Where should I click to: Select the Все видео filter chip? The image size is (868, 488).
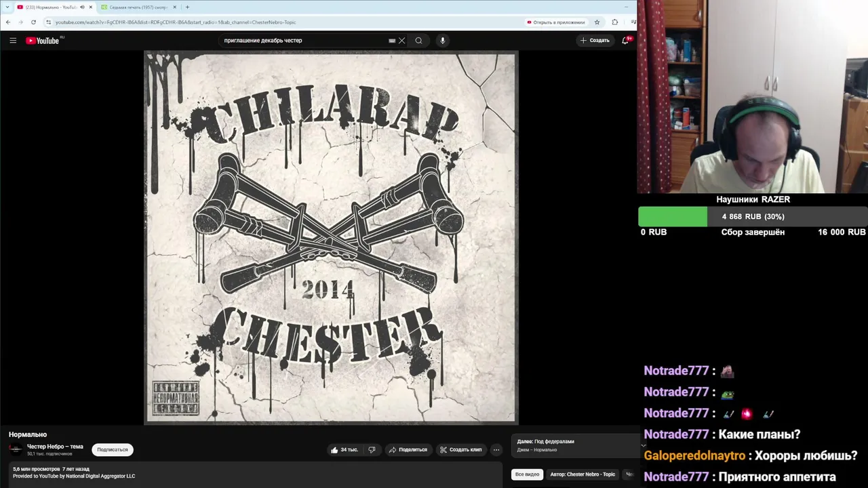527,474
